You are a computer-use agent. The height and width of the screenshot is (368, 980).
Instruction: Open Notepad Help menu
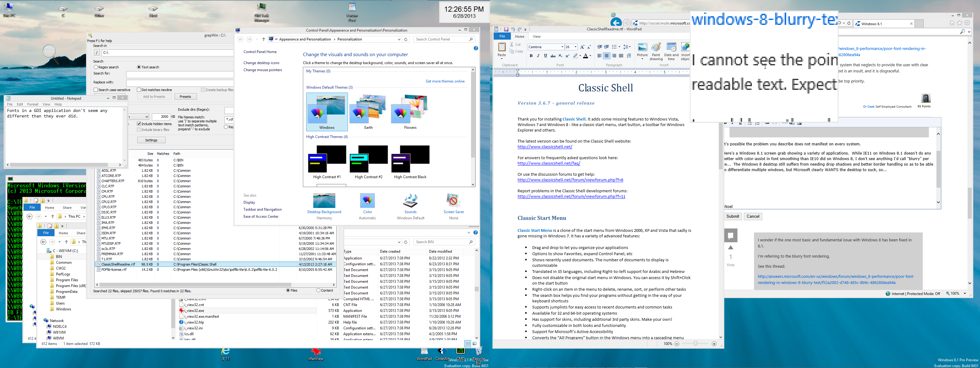58,104
